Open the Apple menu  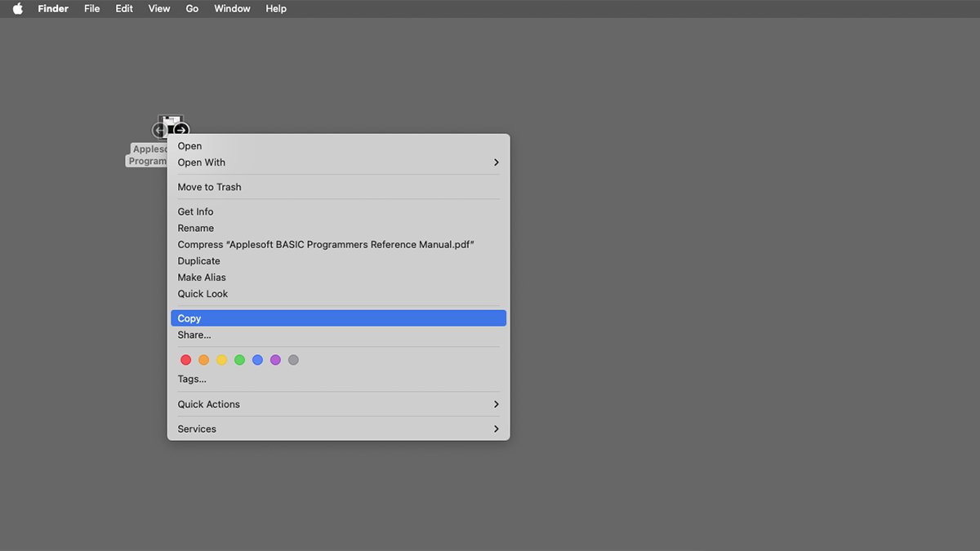[x=18, y=8]
